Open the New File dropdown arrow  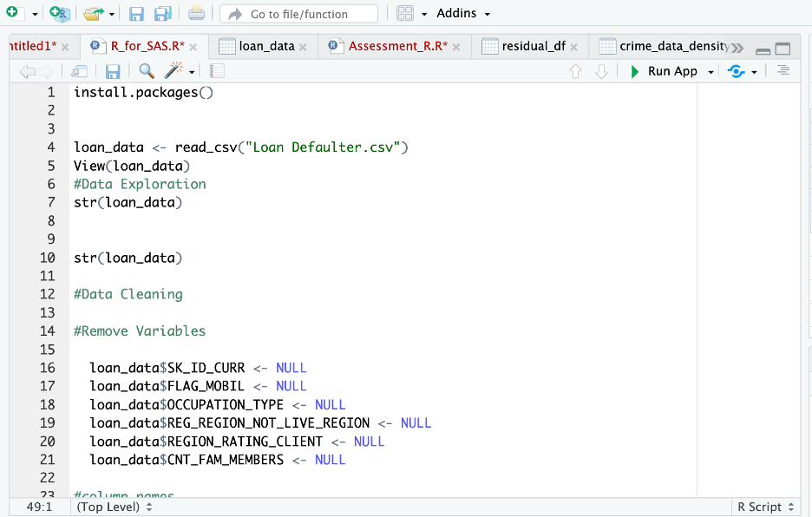(35, 14)
